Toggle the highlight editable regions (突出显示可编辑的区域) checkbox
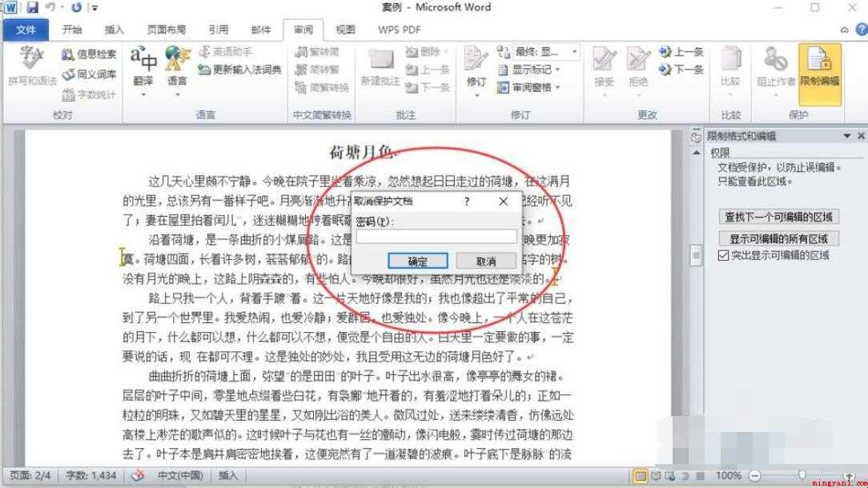Viewport: 868px width, 488px height. coord(723,255)
